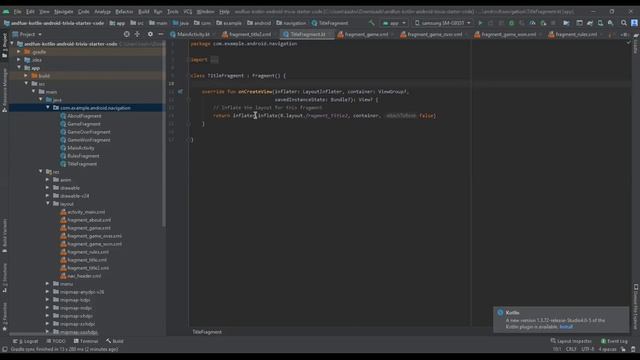Select GameOverFragment class file
The height and width of the screenshot is (360, 640).
click(89, 132)
